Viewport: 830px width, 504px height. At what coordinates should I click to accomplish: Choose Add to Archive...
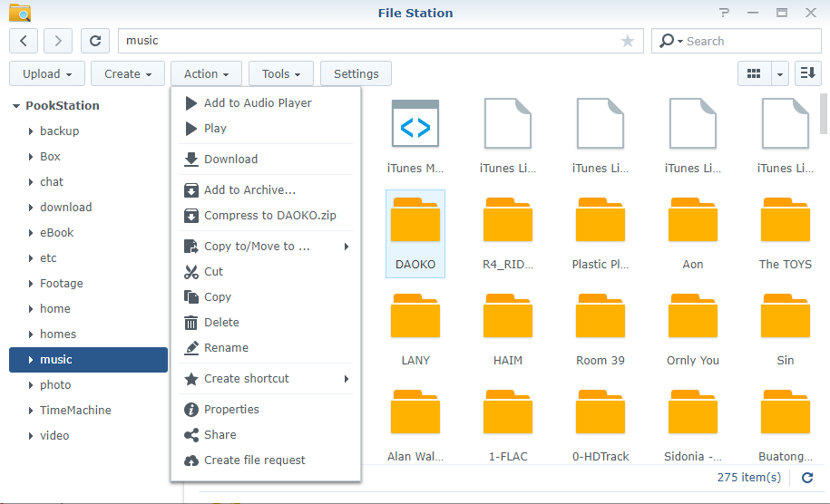click(x=266, y=189)
